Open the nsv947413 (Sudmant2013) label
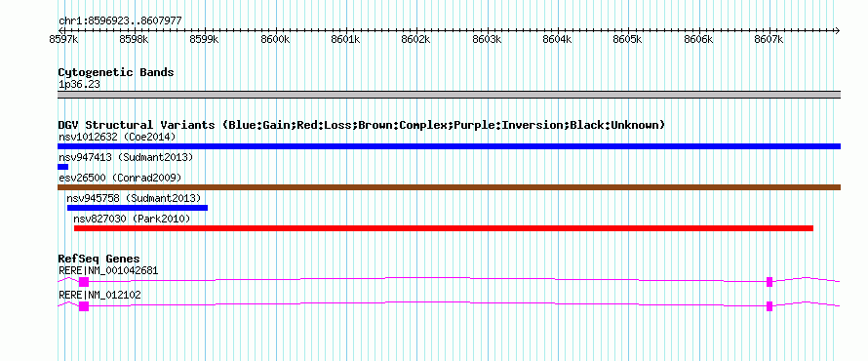The width and height of the screenshot is (868, 361). 126,157
